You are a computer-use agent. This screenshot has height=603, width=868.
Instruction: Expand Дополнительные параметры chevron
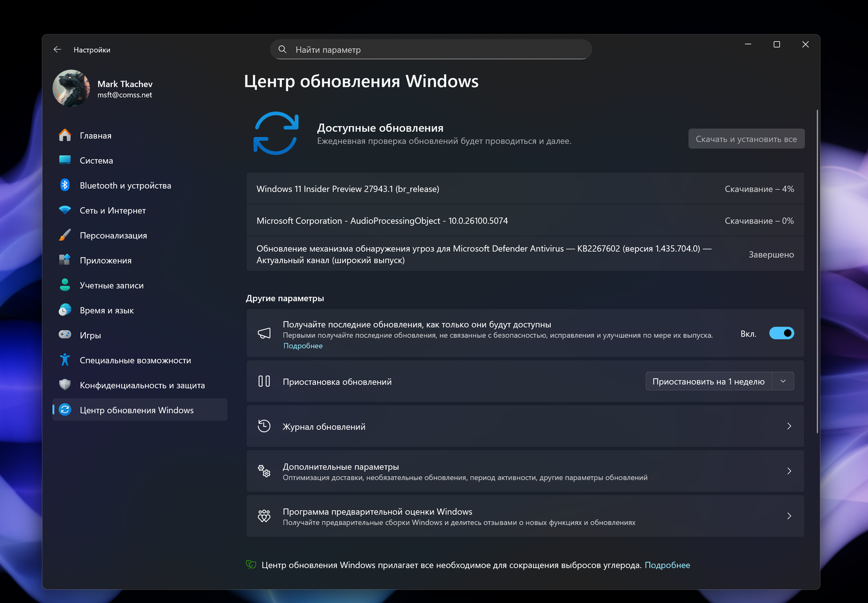789,471
